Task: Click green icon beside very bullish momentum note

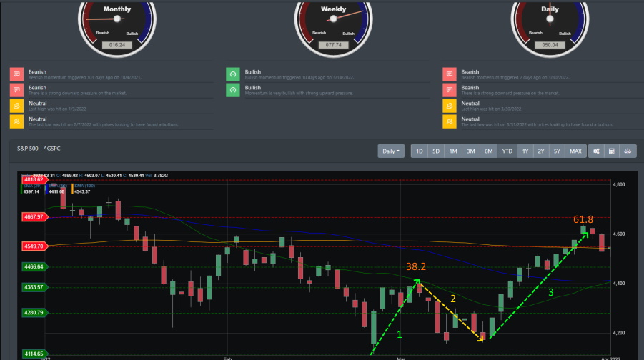Action: pyautogui.click(x=233, y=90)
